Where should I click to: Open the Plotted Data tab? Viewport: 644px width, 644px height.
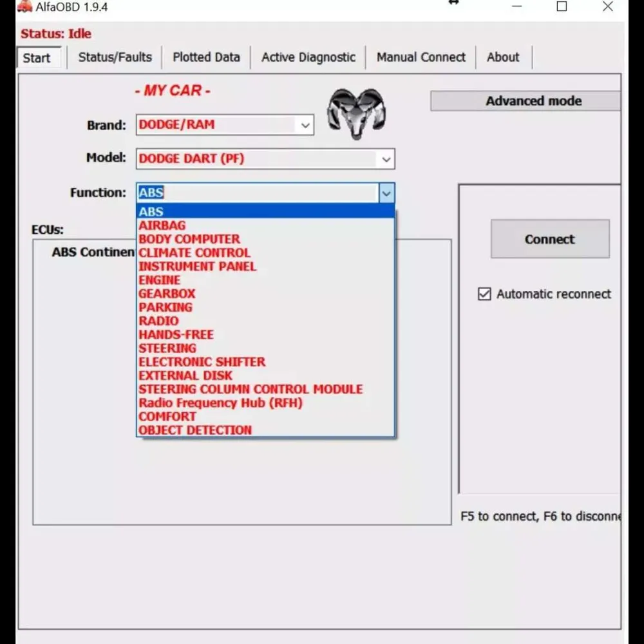point(206,57)
